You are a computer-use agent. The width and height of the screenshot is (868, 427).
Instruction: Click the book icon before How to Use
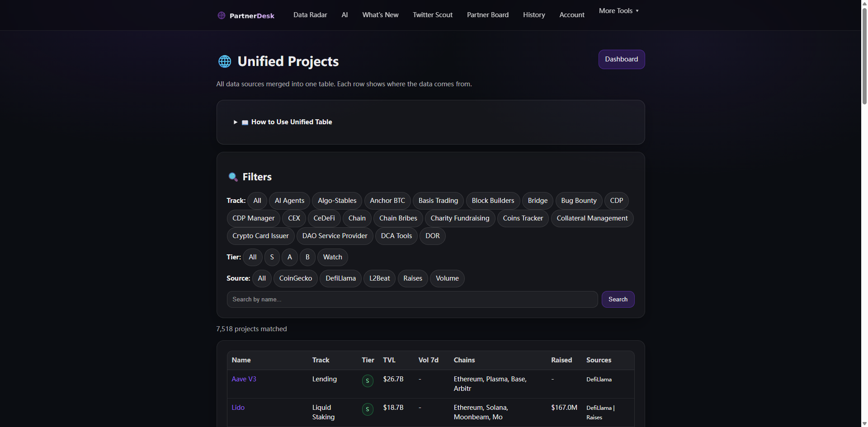245,122
